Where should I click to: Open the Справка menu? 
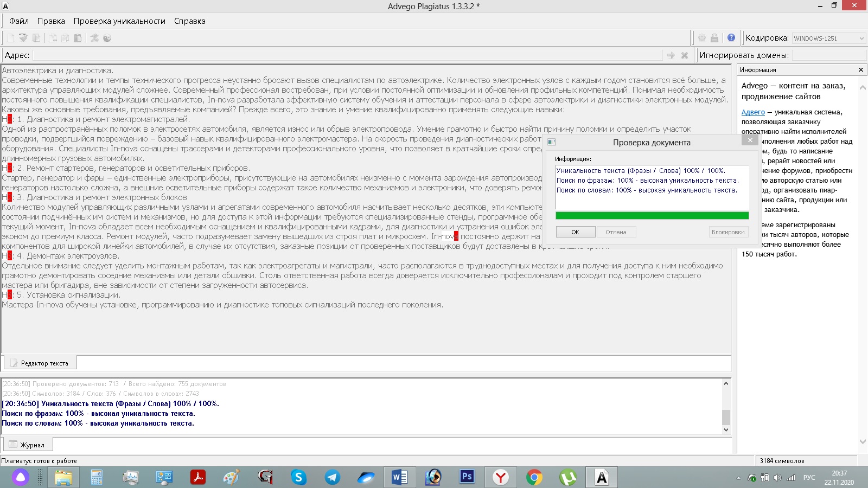tap(190, 21)
